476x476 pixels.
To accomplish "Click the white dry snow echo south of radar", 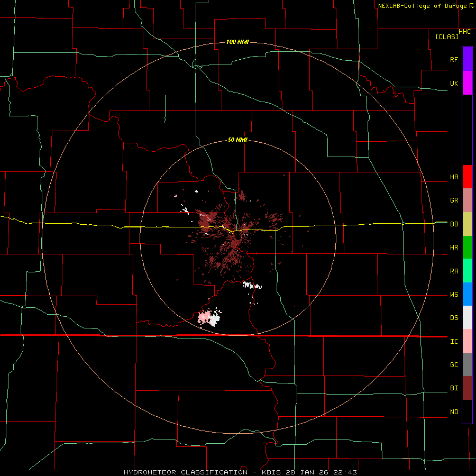I will [x=251, y=285].
